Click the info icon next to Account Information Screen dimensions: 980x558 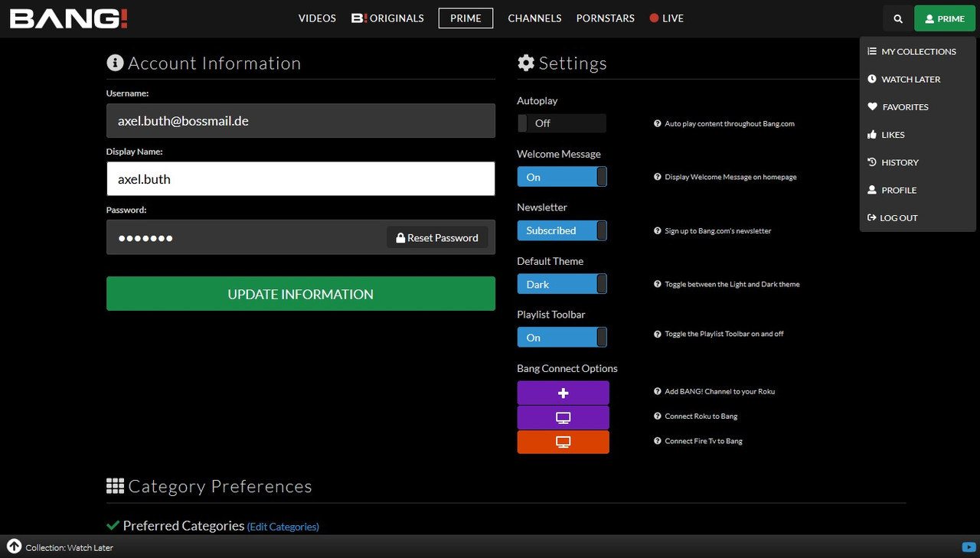point(115,63)
